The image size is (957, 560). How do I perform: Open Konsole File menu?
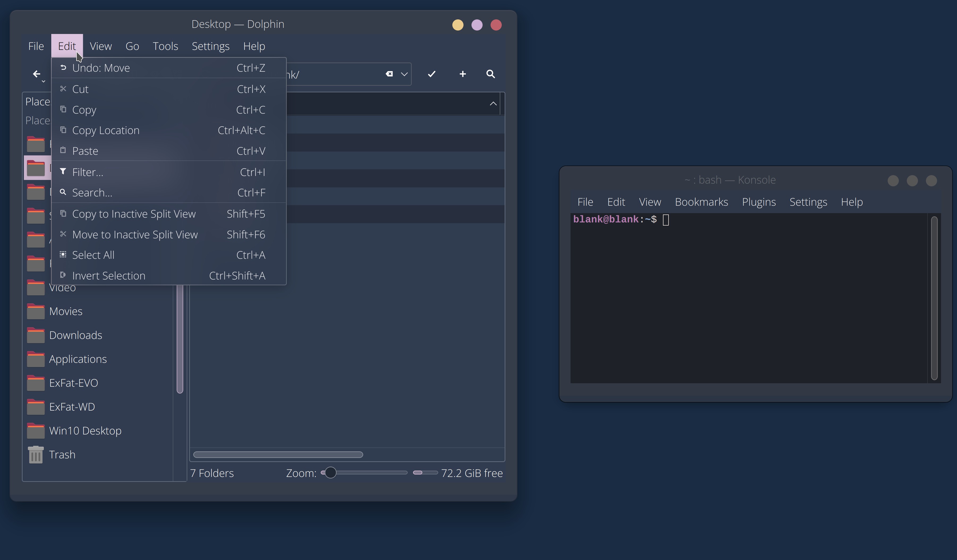pos(585,202)
